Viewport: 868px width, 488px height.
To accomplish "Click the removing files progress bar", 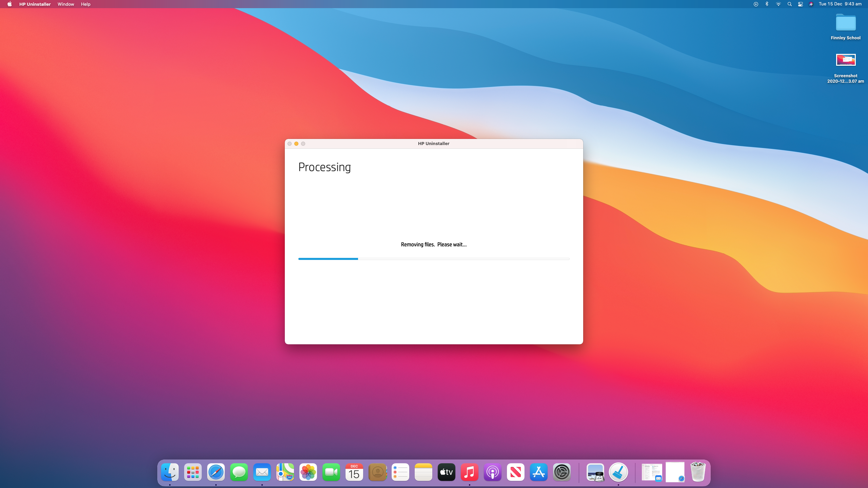I will 434,259.
